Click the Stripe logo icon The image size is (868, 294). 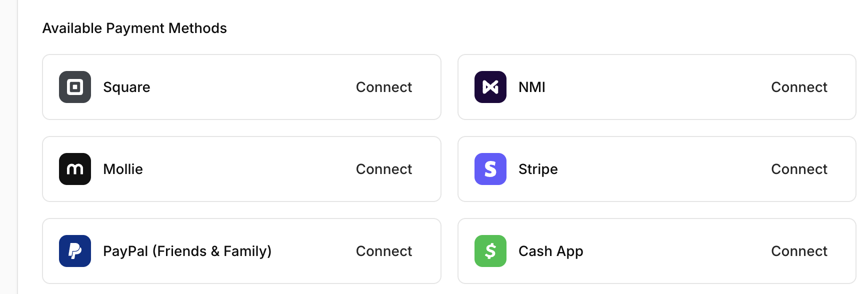point(490,168)
